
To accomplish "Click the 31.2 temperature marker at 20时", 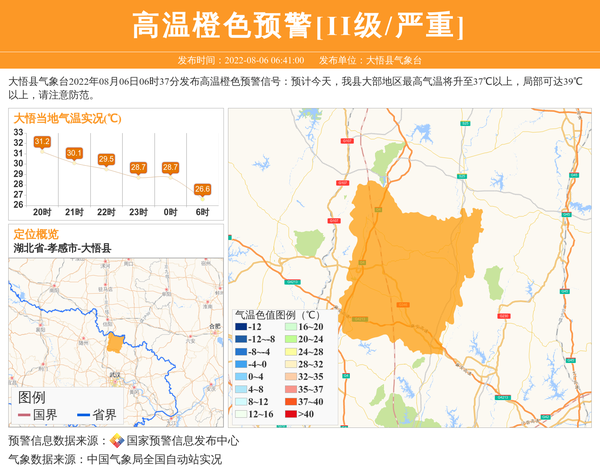I will 42,142.
